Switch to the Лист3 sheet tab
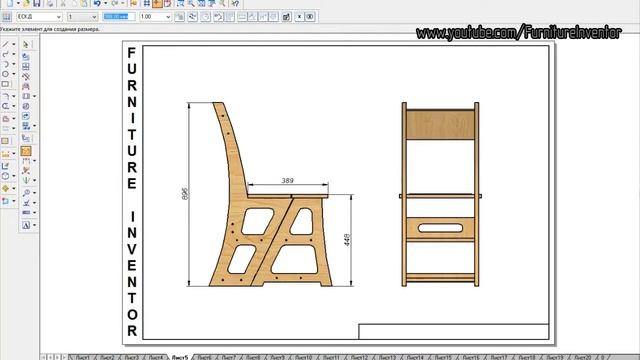Screen dimensions: 640x360 (131, 357)
